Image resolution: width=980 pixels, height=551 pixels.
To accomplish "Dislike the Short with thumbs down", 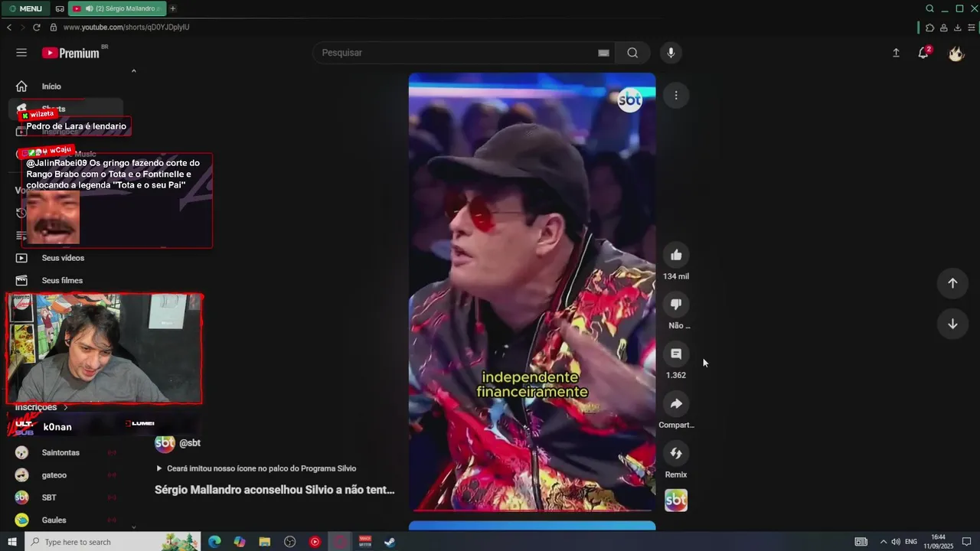I will pos(676,305).
